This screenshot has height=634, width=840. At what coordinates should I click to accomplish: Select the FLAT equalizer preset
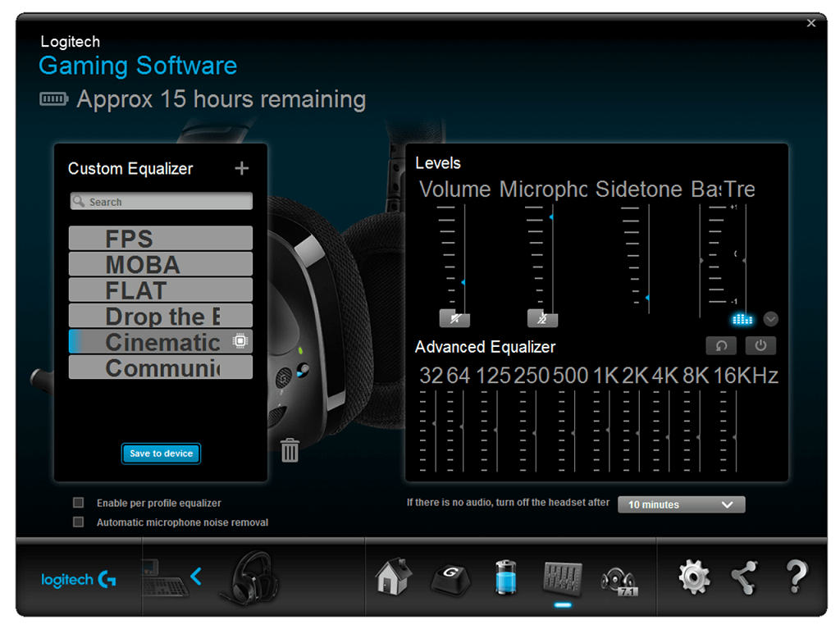[x=161, y=290]
